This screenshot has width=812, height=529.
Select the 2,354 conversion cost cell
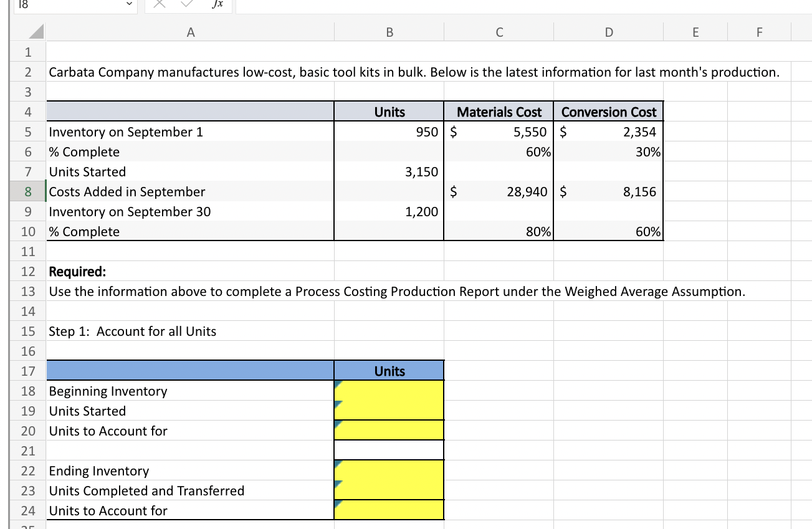(x=608, y=131)
